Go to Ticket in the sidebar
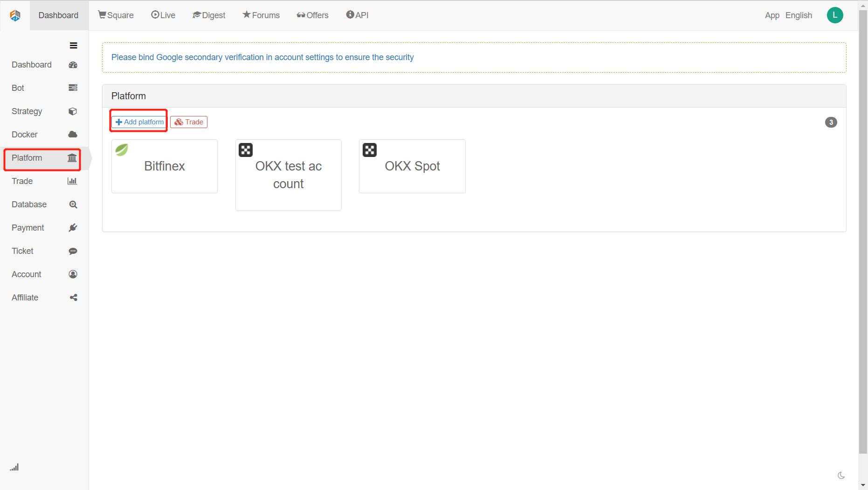 (44, 251)
